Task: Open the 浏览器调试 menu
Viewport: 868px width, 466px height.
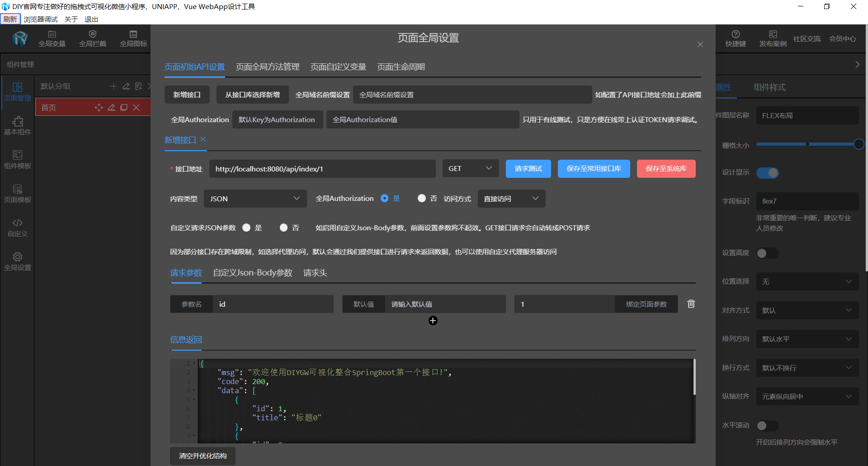Action: point(41,19)
